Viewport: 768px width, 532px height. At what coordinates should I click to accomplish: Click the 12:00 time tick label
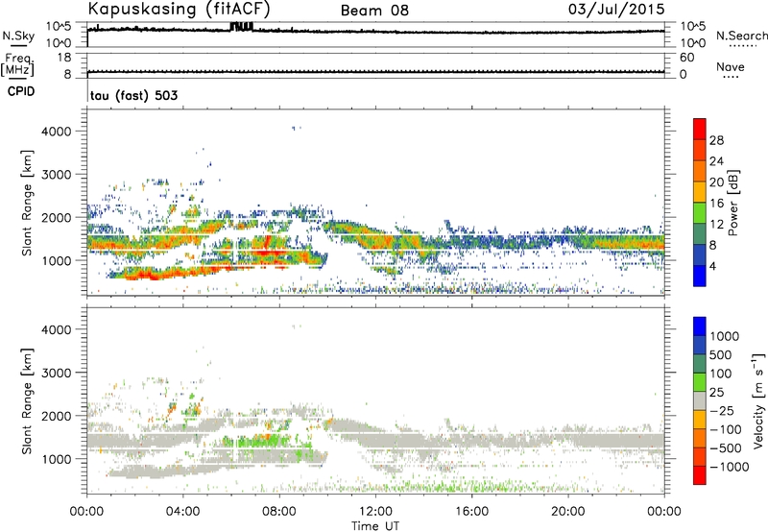point(375,512)
